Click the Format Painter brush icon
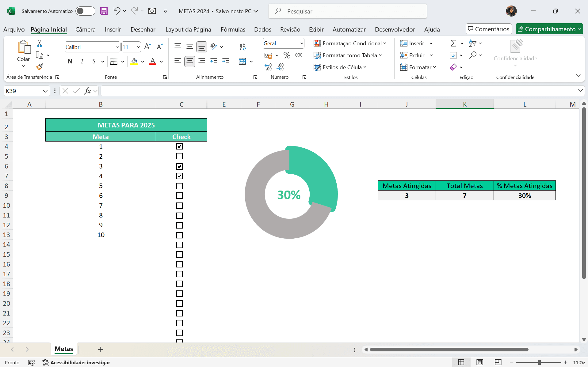This screenshot has height=367, width=588. coord(40,67)
